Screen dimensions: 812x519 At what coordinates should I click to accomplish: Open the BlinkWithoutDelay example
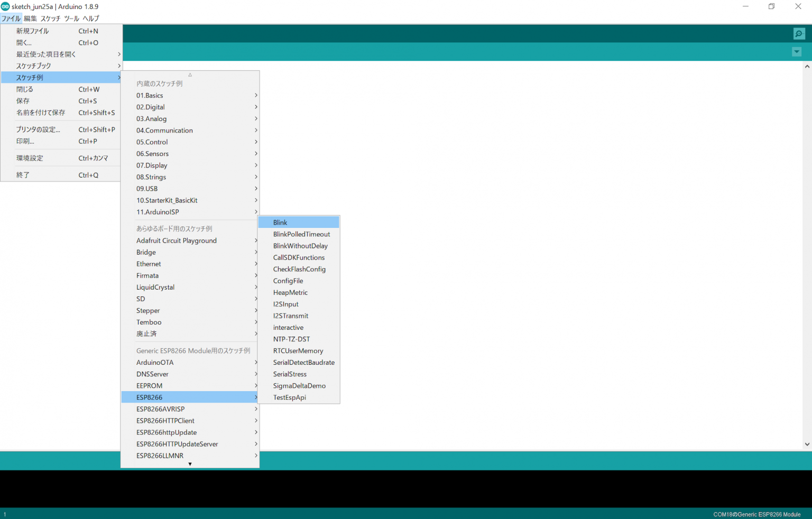[x=300, y=246]
